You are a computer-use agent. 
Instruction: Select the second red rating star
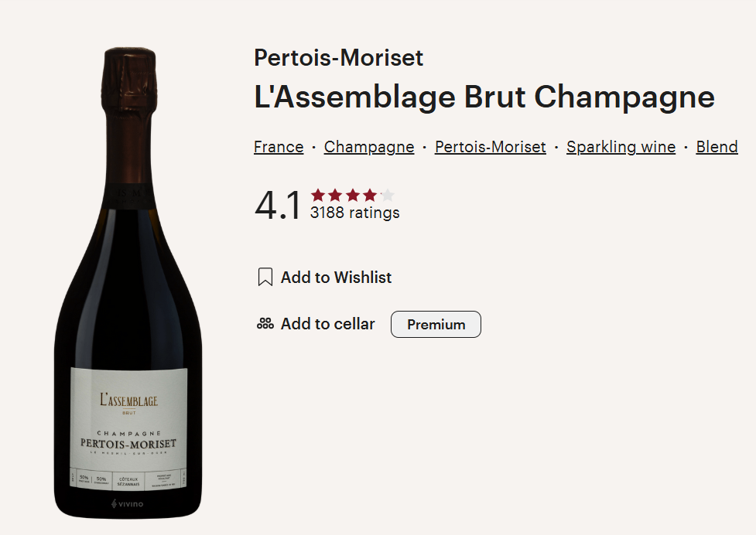335,195
